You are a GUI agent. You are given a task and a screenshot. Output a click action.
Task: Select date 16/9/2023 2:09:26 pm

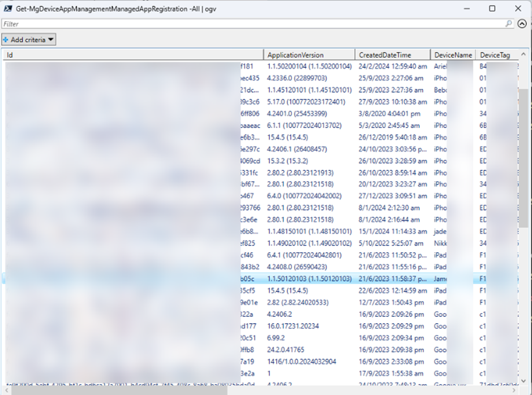pos(391,314)
